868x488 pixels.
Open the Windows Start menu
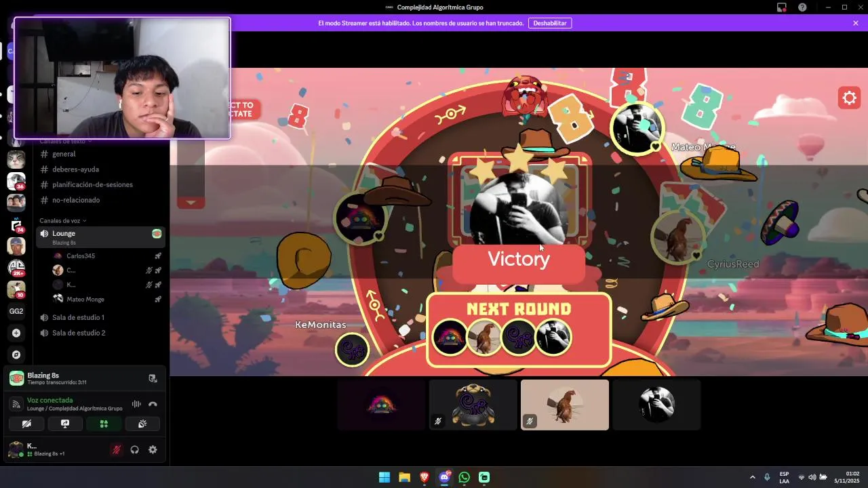pos(384,477)
